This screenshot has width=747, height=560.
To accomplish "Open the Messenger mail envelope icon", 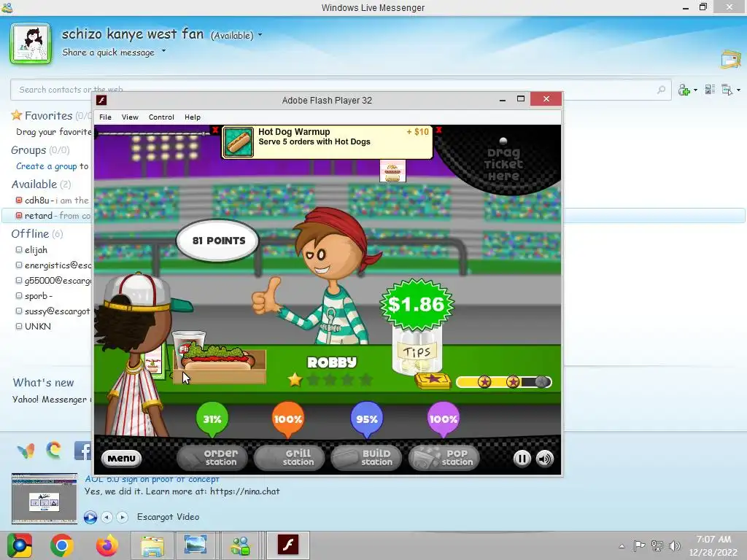I will pos(731,59).
